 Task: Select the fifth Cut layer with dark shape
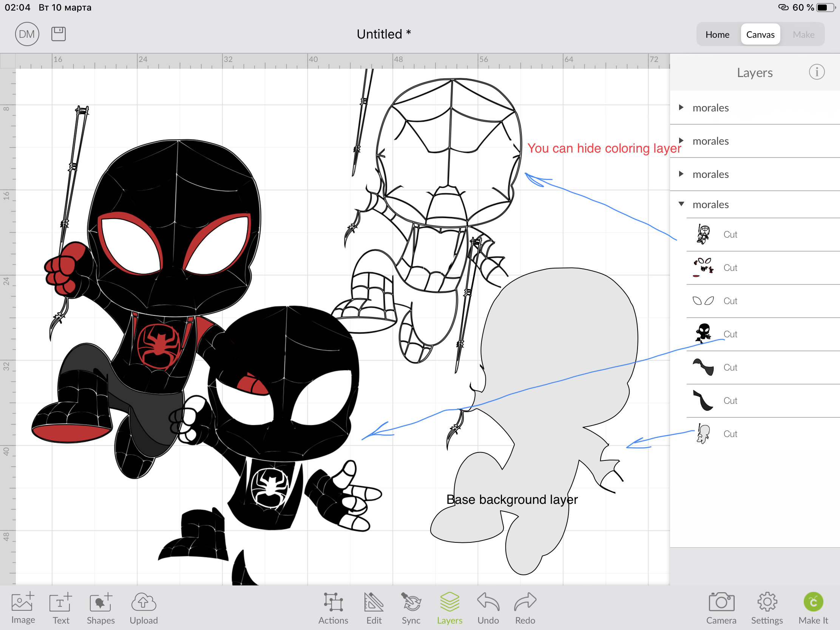[x=763, y=367]
